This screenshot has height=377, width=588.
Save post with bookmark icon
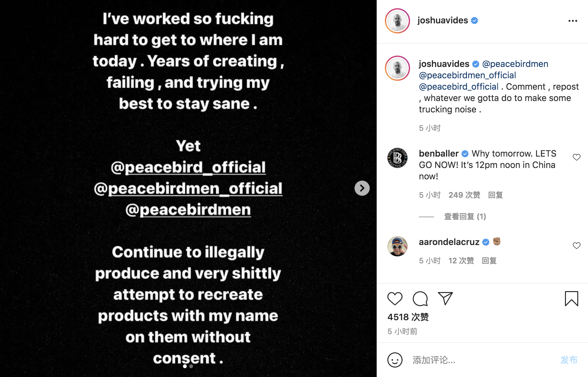(571, 299)
